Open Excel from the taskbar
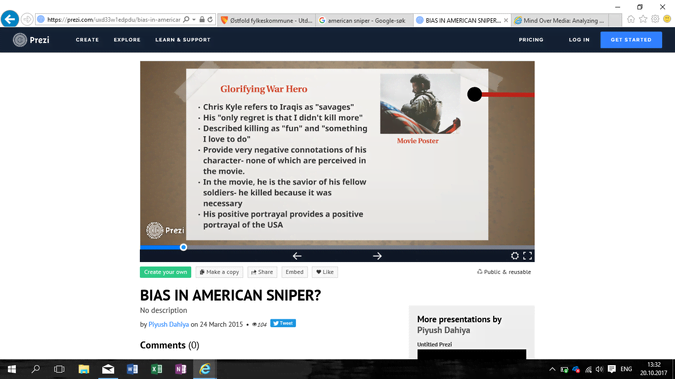Image resolution: width=675 pixels, height=379 pixels. pyautogui.click(x=157, y=369)
